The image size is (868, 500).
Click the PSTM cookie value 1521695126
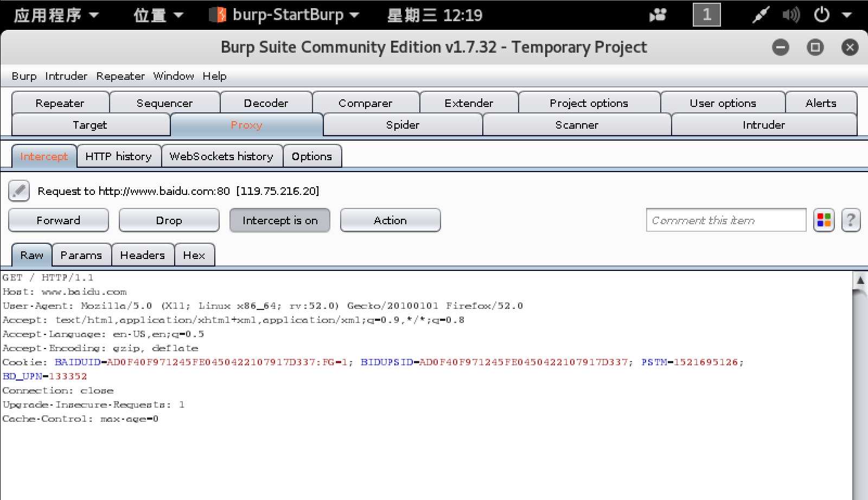[705, 362]
